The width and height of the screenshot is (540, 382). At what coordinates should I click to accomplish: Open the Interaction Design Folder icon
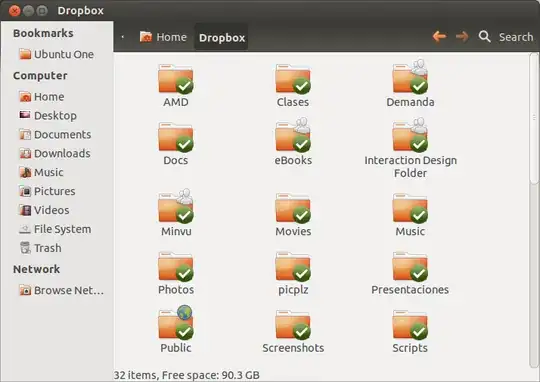pos(410,135)
